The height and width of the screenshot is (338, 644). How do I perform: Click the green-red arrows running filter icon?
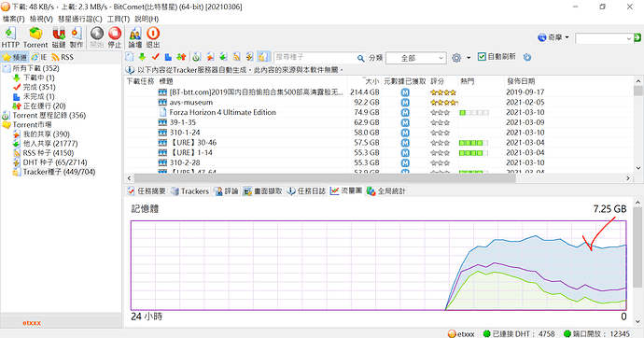point(181,57)
